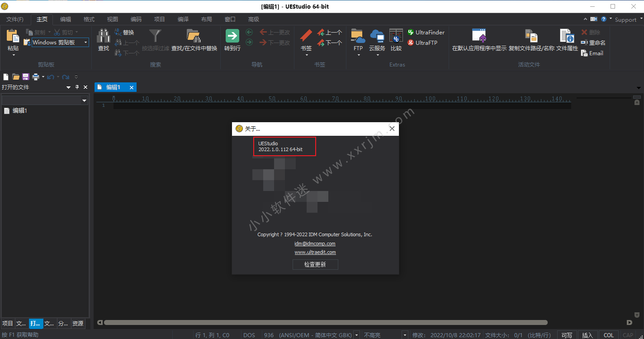Screen dimensions: 644x339
Task: Click 重命名 (Rename) in 活动文件 group
Action: point(593,43)
